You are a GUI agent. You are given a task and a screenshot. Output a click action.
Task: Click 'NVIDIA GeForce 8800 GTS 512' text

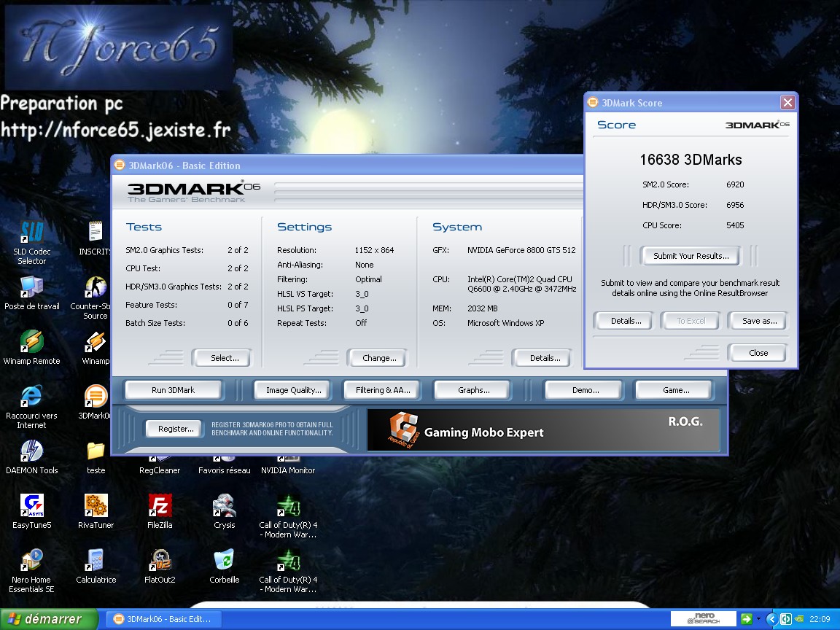point(521,250)
